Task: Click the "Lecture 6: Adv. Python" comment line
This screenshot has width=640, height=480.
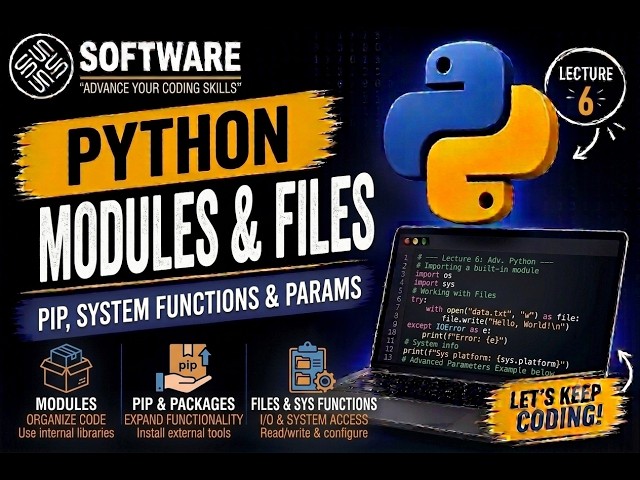Action: coord(485,259)
